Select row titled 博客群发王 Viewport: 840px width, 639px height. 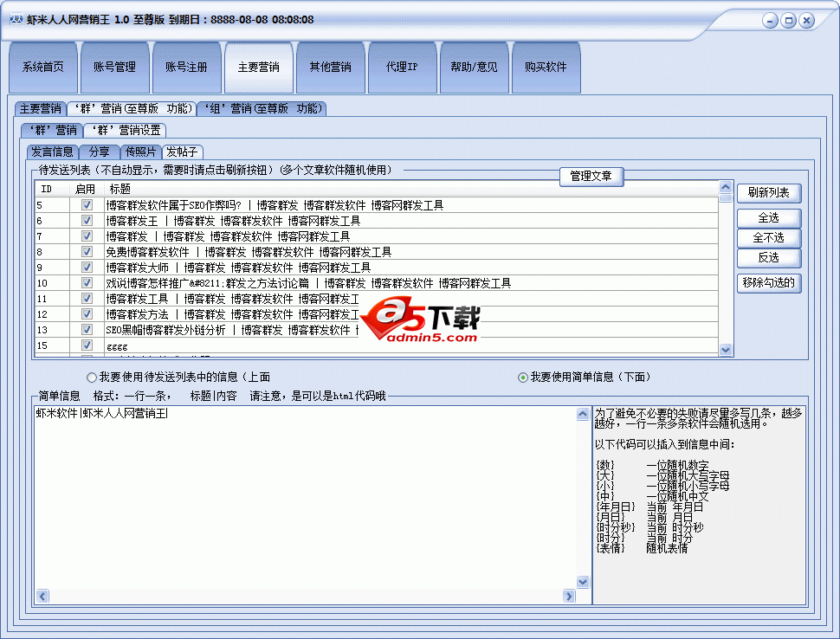coord(377,221)
